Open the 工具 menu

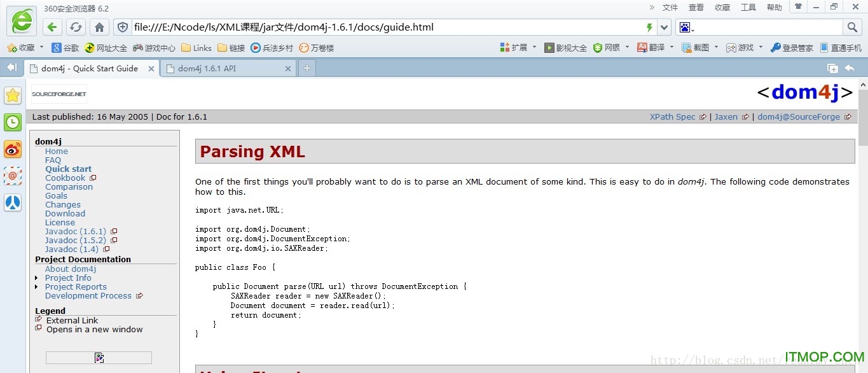click(x=748, y=8)
